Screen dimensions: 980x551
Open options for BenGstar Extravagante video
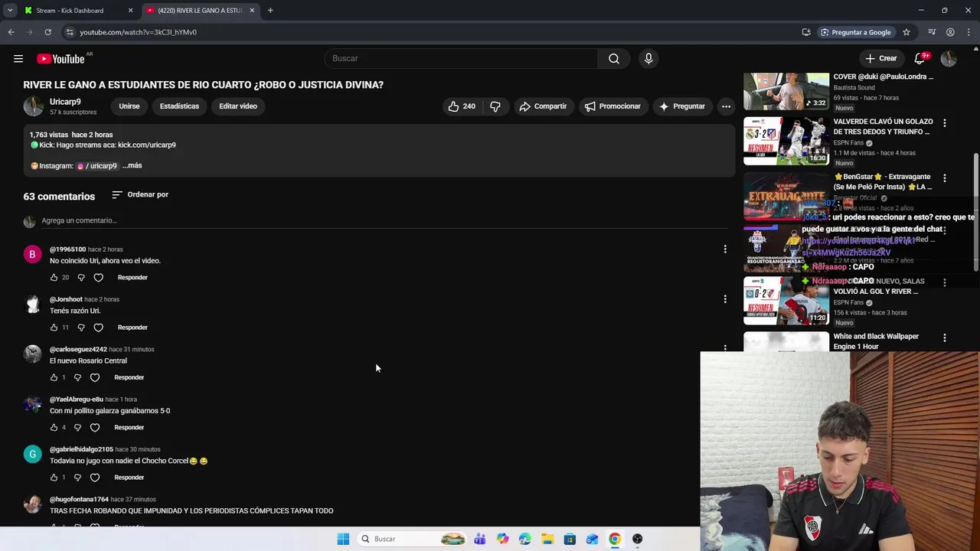pos(945,178)
